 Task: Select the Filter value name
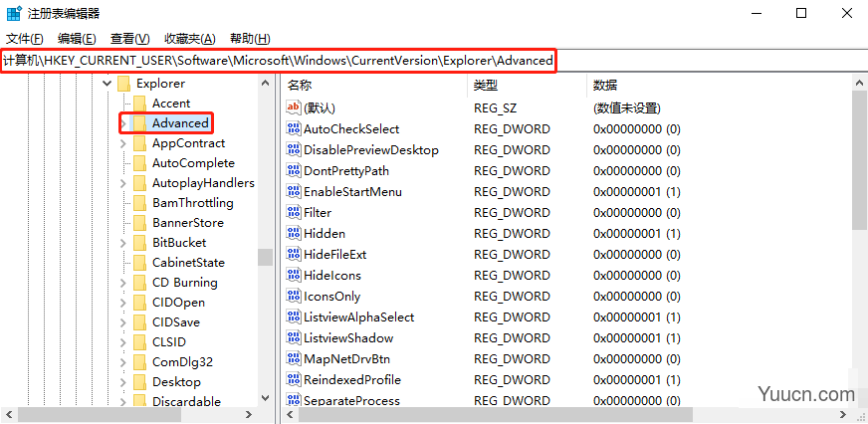pyautogui.click(x=318, y=213)
